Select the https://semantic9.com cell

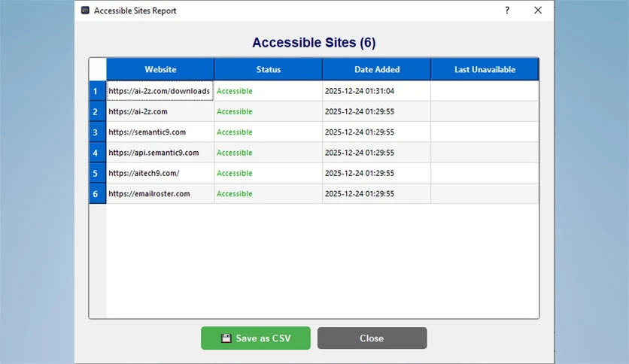(160, 132)
